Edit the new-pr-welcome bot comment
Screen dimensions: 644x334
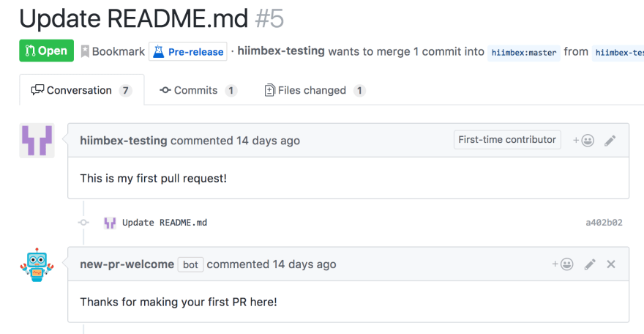click(590, 264)
